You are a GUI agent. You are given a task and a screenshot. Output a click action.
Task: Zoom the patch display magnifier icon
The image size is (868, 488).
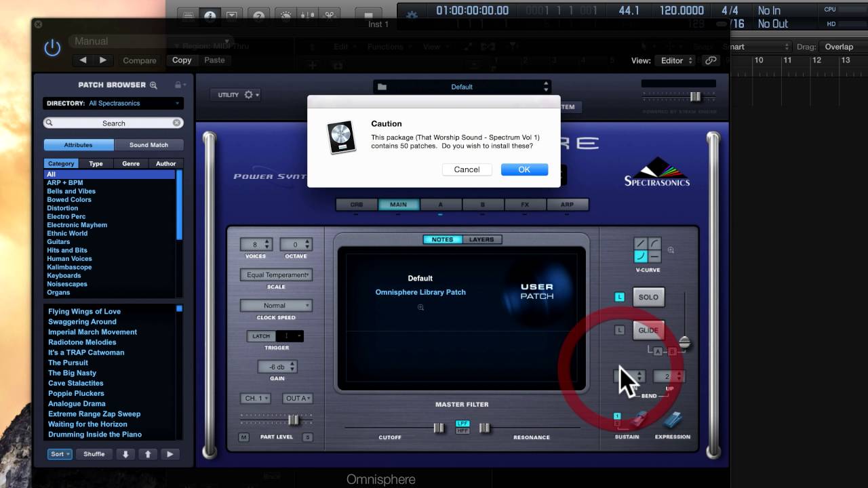[x=420, y=307]
